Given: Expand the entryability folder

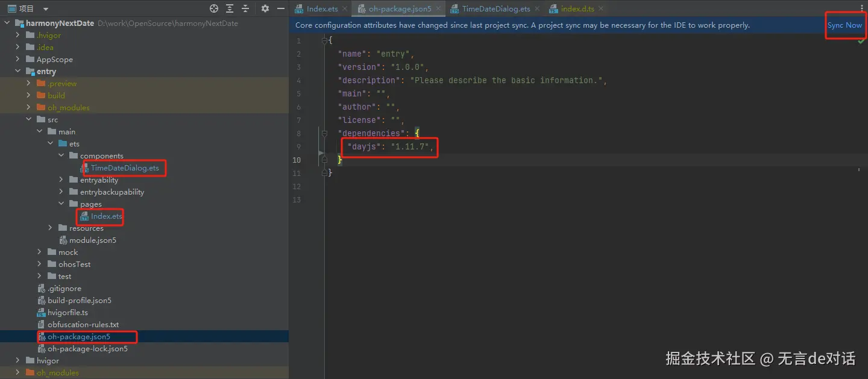Looking at the screenshot, I should (x=61, y=180).
